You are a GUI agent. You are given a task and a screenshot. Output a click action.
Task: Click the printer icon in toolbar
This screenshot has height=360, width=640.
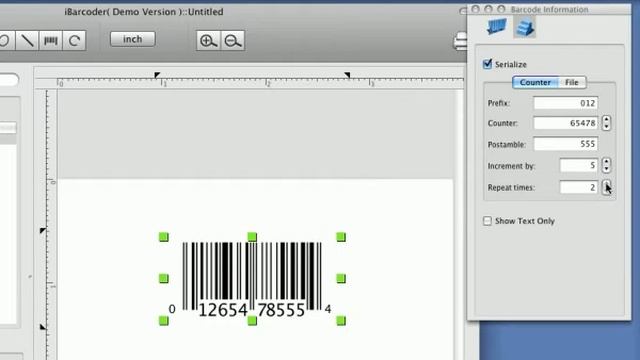coord(460,41)
